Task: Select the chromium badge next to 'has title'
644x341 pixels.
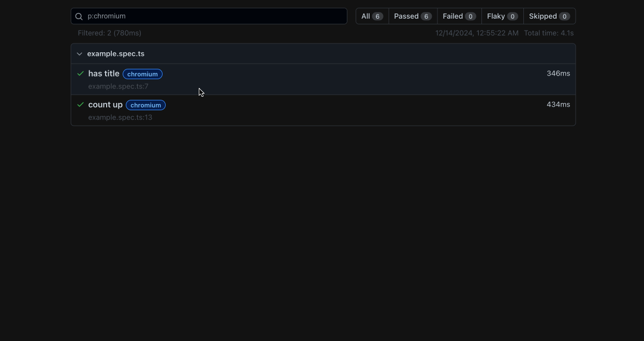Action: click(142, 74)
